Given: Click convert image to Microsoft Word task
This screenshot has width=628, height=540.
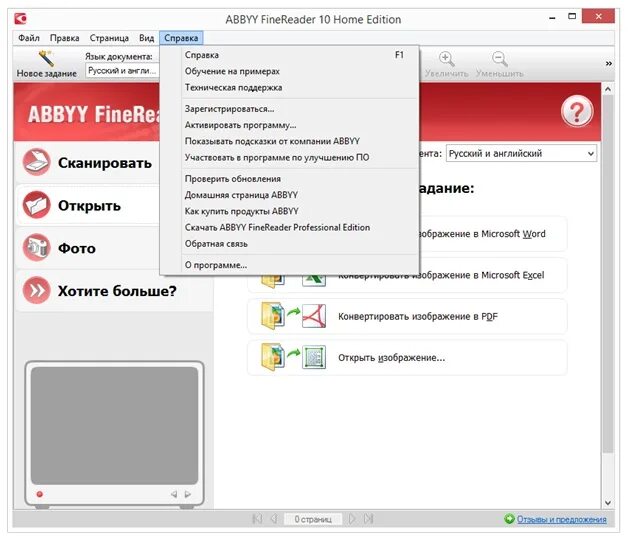Looking at the screenshot, I should tap(493, 234).
